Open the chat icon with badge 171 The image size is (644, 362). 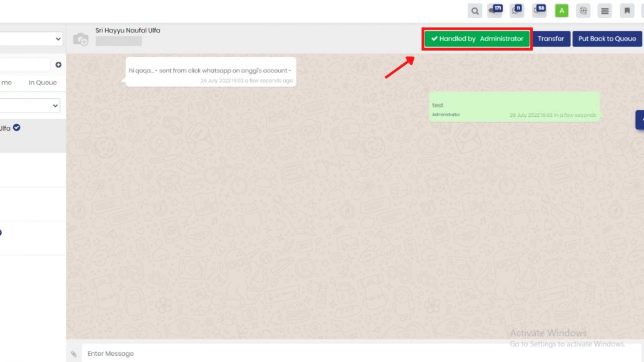495,11
